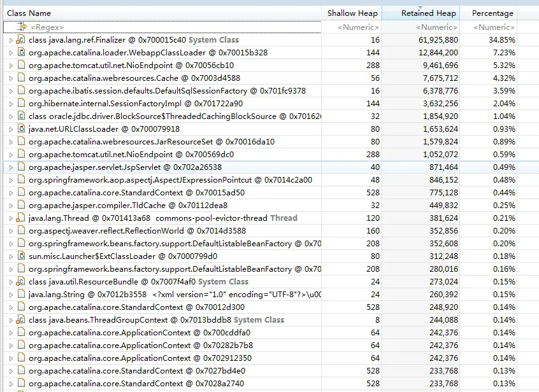The height and width of the screenshot is (392, 539).
Task: Click retained heap value 260,392
Action: tap(443, 295)
